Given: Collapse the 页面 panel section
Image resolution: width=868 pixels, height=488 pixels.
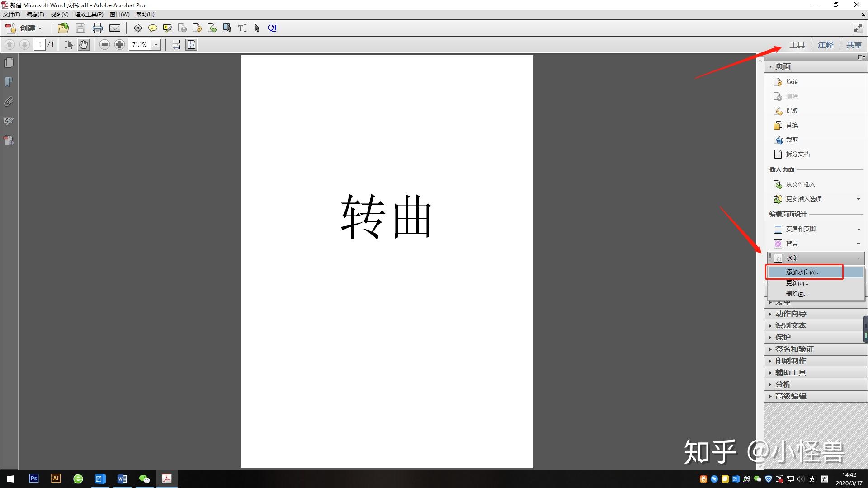Looking at the screenshot, I should coord(783,66).
